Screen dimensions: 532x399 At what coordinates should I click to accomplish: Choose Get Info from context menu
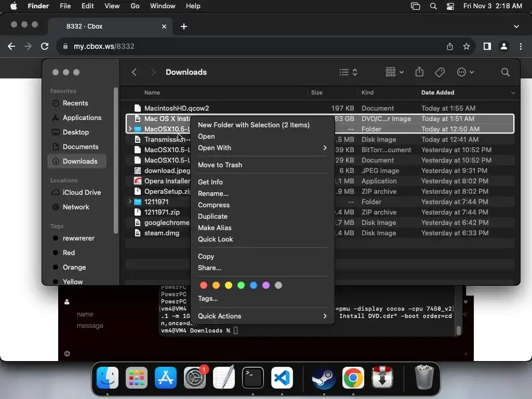coord(262,182)
